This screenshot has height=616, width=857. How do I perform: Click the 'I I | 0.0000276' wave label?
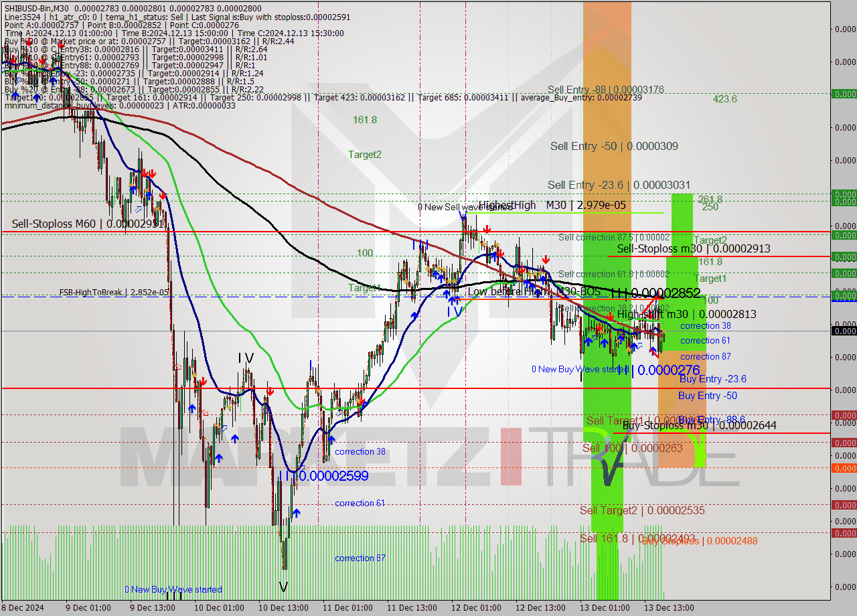click(657, 370)
